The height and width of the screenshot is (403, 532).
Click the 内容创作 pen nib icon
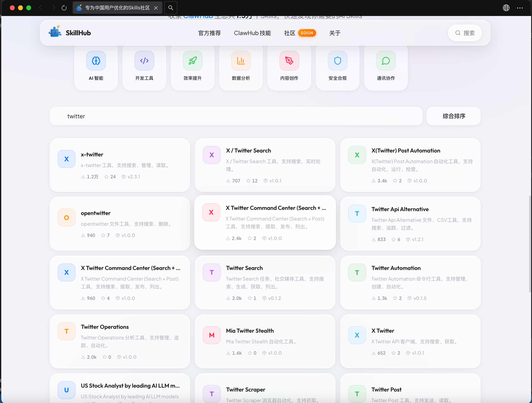pyautogui.click(x=289, y=61)
